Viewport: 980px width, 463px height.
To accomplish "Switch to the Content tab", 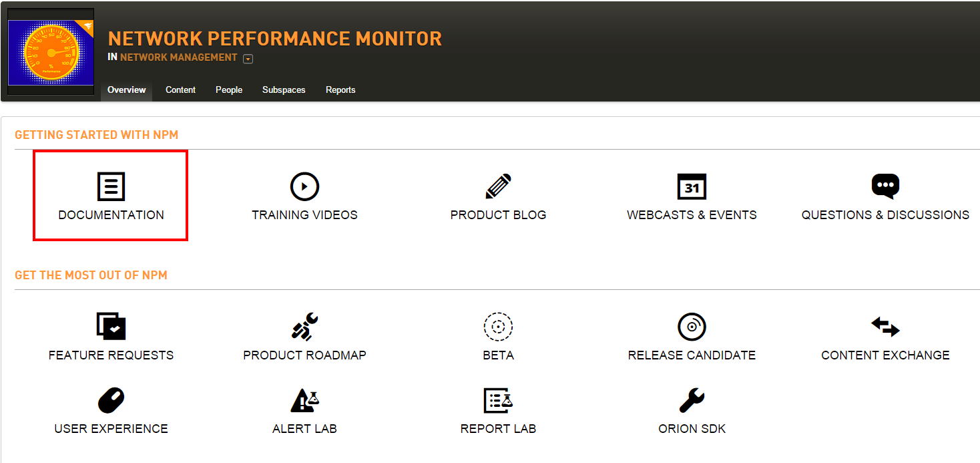I will [x=180, y=90].
